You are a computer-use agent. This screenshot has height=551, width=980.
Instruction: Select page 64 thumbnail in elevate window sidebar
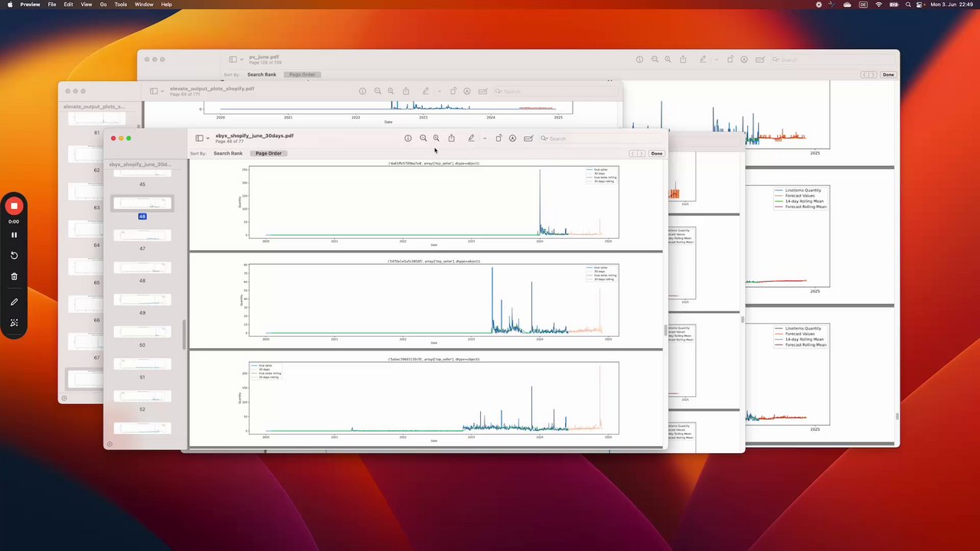click(84, 229)
